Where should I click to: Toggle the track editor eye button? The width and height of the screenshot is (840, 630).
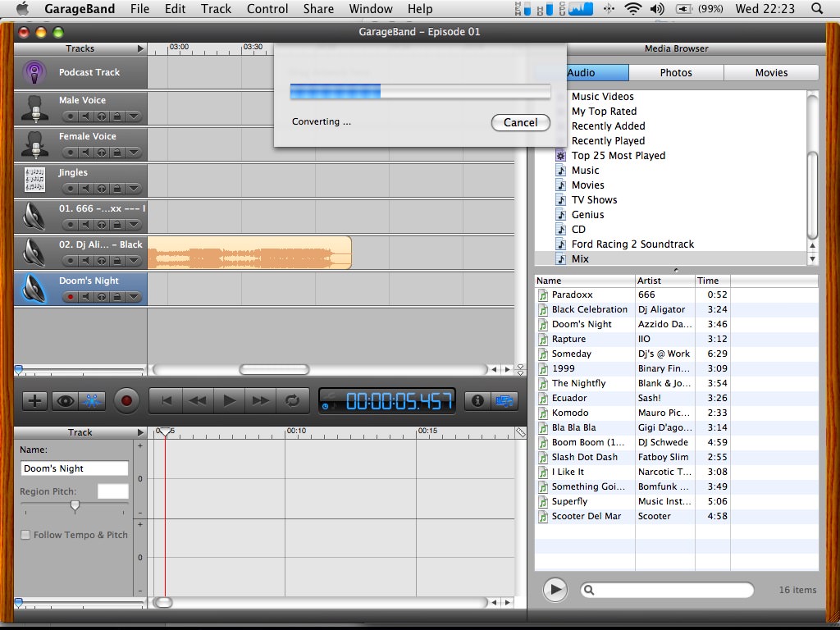tap(66, 400)
